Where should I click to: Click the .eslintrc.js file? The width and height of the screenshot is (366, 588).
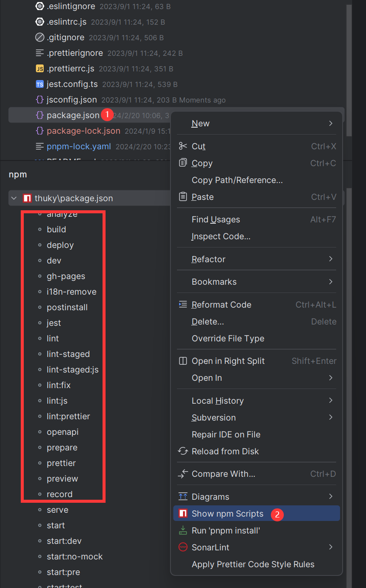[x=67, y=22]
